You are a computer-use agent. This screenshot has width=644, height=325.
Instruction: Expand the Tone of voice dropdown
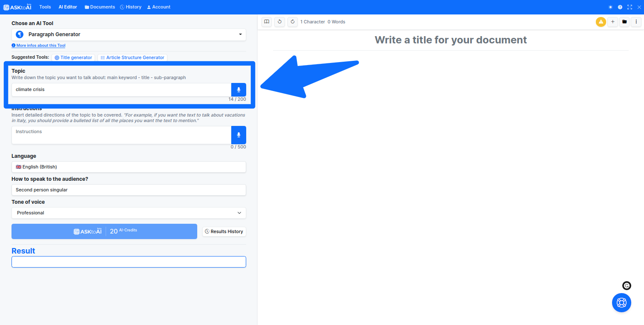point(129,213)
